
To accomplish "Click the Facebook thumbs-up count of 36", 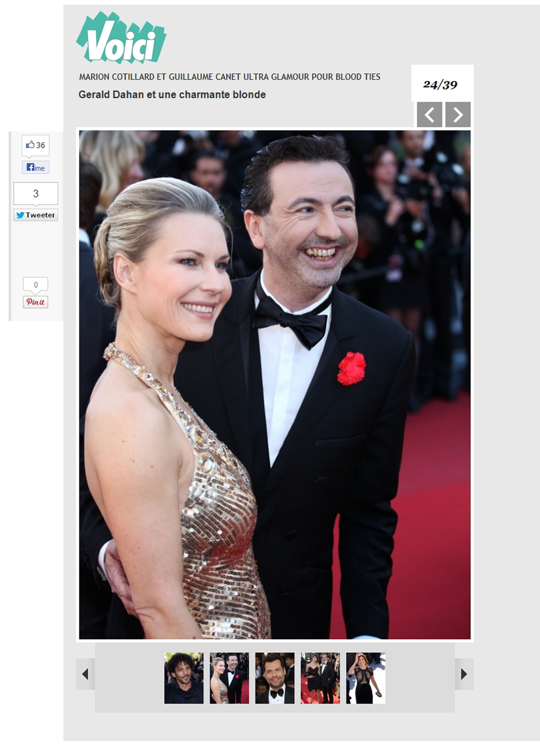I will pos(36,145).
